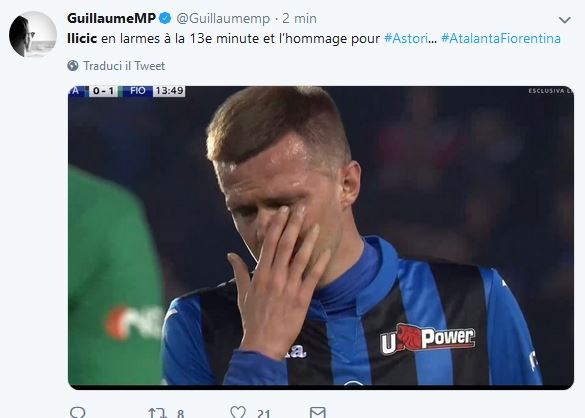Screen dimensions: 585x418
Task: Open the GuillaumeMP display name
Action: click(111, 18)
